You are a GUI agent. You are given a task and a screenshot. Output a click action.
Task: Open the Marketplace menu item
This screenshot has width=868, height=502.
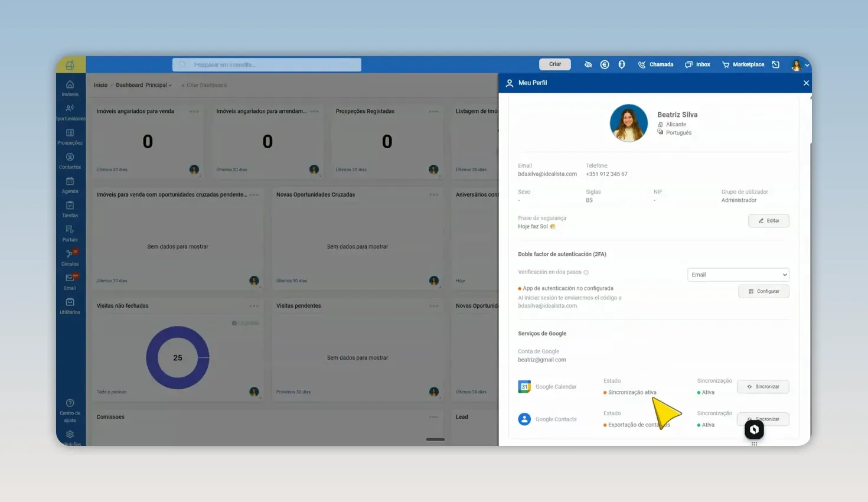[743, 64]
